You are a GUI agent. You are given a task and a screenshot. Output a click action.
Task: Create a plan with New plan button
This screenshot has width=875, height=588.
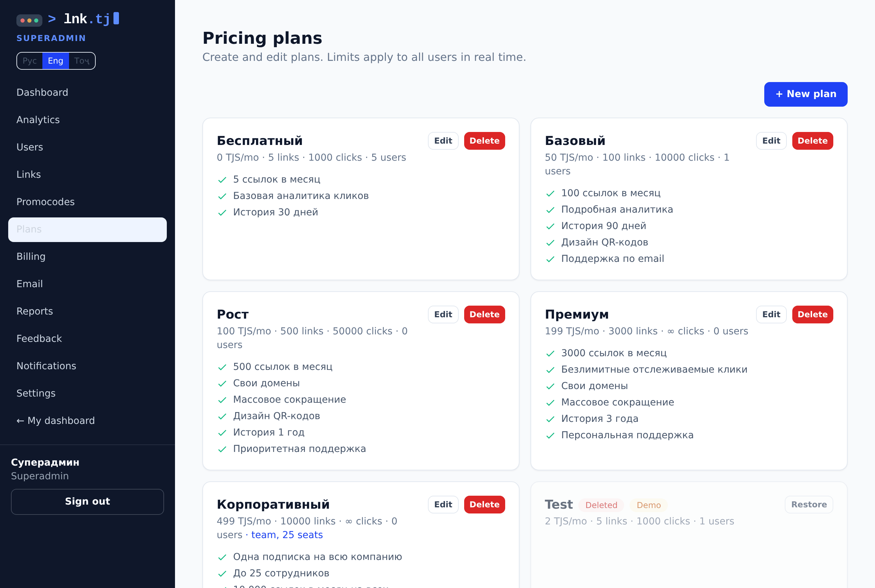pyautogui.click(x=806, y=94)
